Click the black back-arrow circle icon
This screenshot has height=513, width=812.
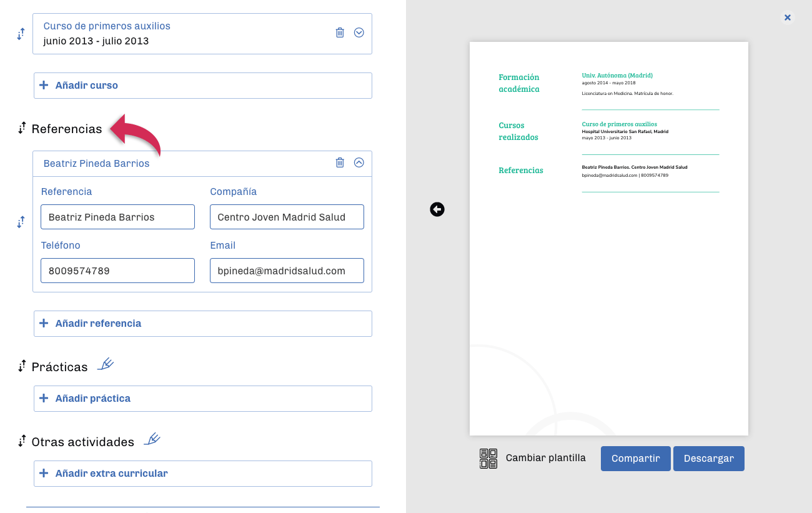pyautogui.click(x=437, y=209)
